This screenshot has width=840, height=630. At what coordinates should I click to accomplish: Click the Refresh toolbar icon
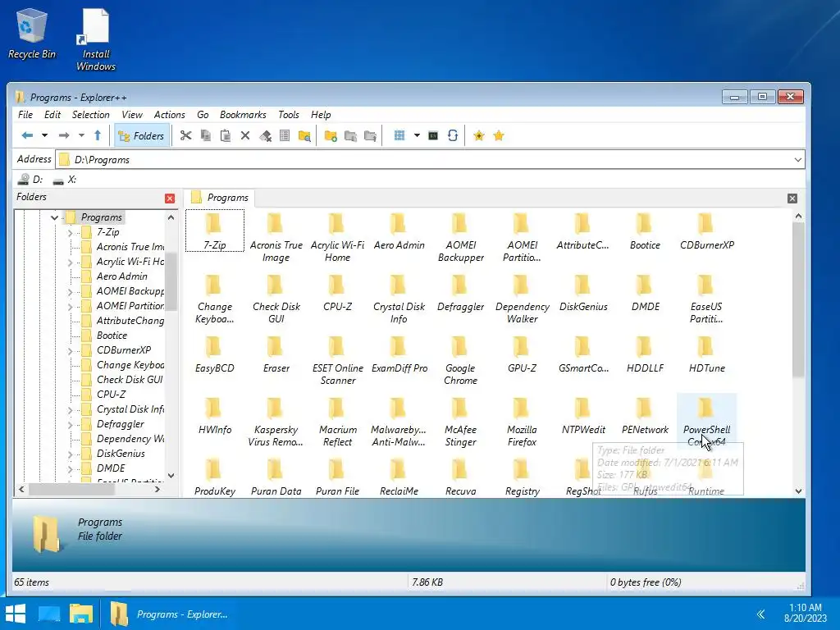pos(453,135)
